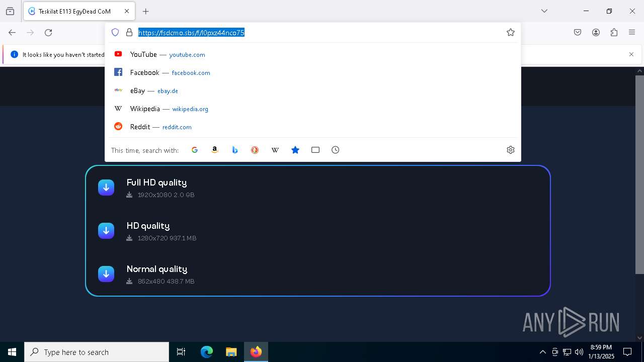Select the YouTube suggestion
The image size is (644, 362).
coord(313,54)
